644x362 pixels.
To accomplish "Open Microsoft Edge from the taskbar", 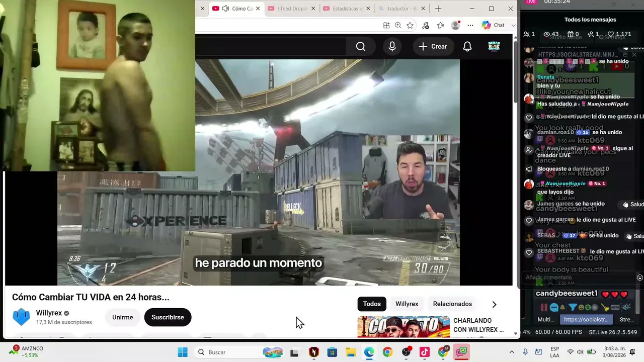I will pos(369,352).
